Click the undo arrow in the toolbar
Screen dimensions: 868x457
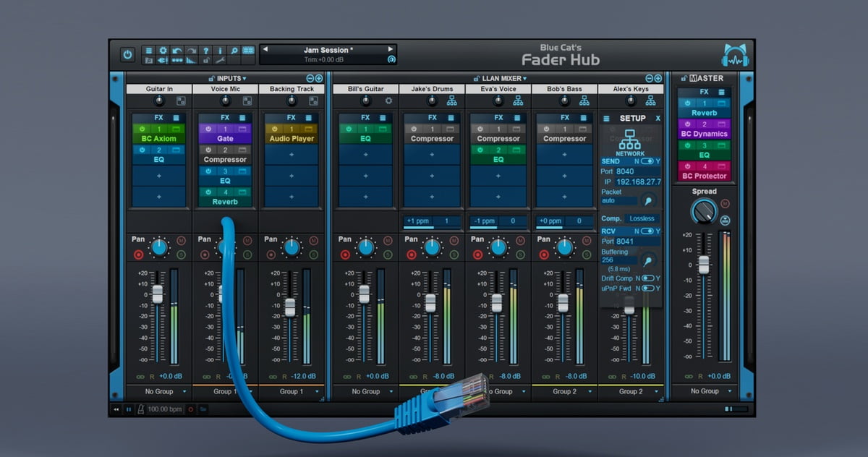pyautogui.click(x=177, y=51)
